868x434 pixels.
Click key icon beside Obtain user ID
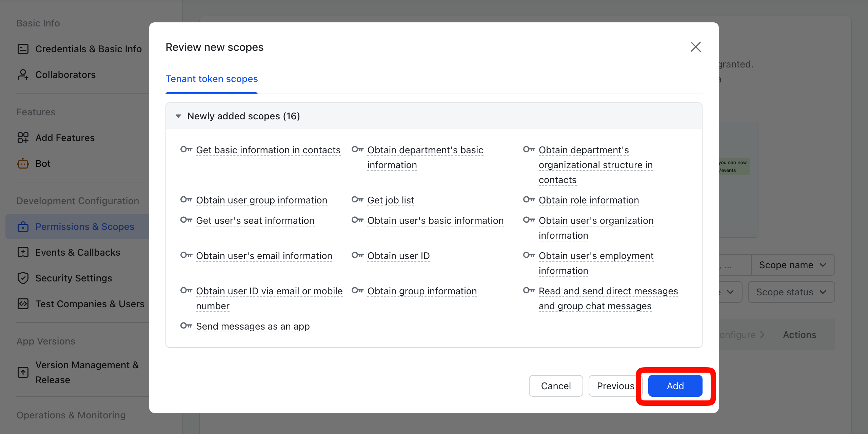tap(357, 255)
